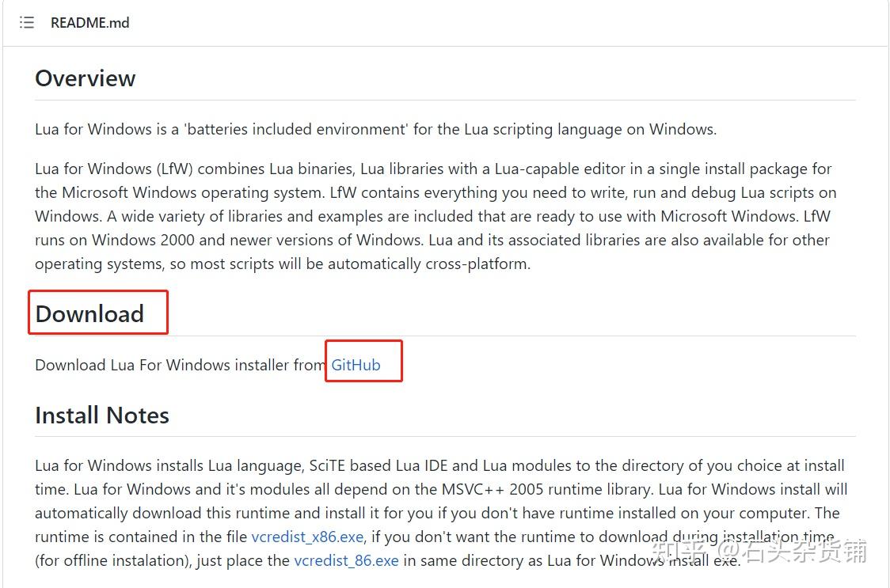Jump to Overview via its heading link

coord(85,78)
